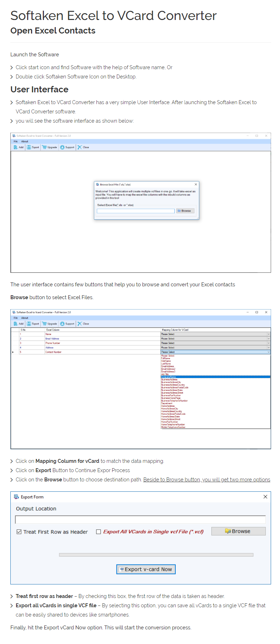Click the Export icon above the mapping column table
This screenshot has width=280, height=644.
29,324
